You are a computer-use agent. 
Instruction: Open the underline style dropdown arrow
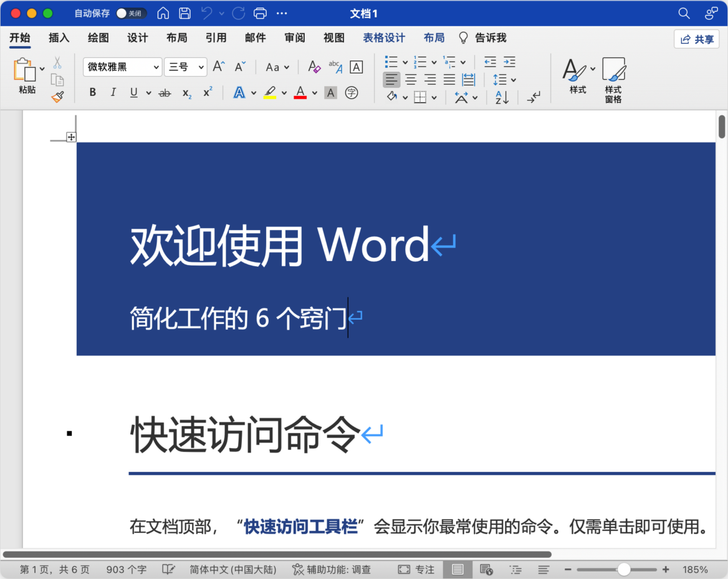tap(148, 93)
